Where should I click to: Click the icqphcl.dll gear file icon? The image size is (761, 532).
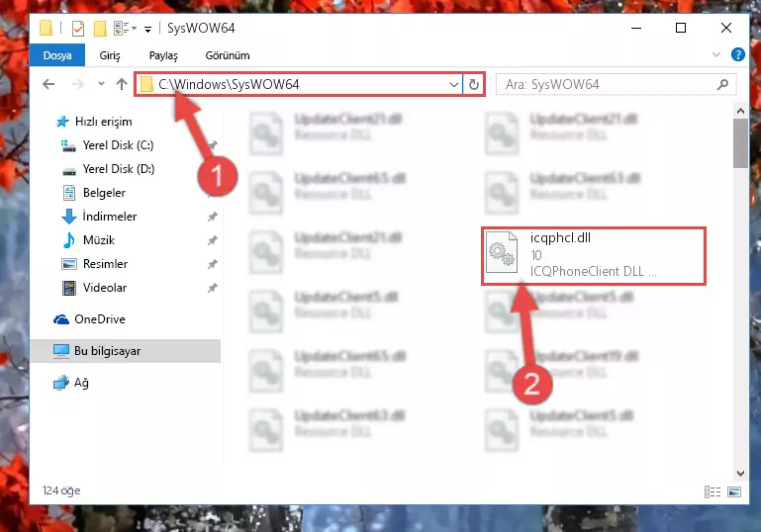502,252
